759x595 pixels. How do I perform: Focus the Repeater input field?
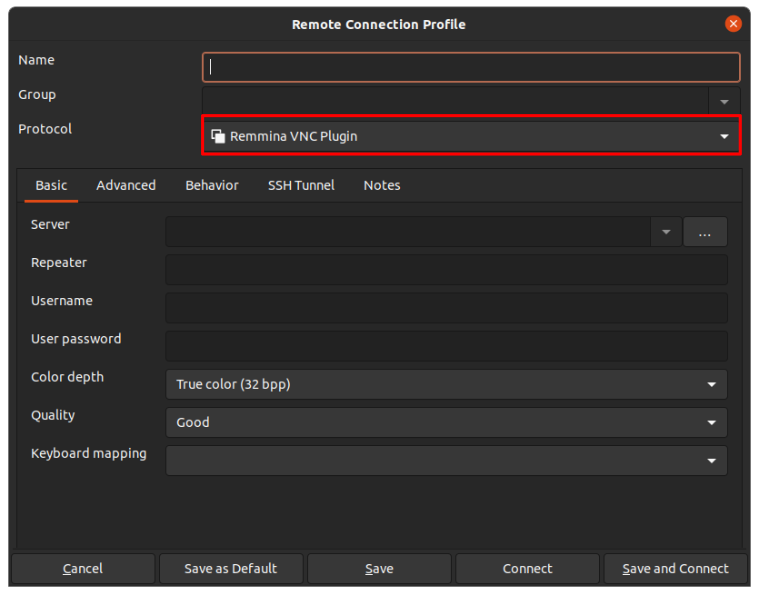446,270
